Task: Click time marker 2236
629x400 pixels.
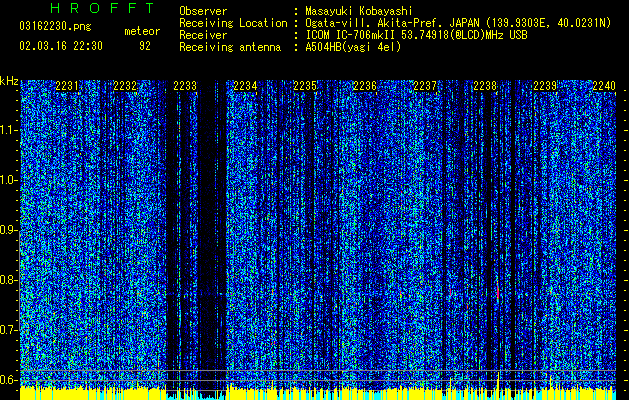Action: (x=365, y=86)
